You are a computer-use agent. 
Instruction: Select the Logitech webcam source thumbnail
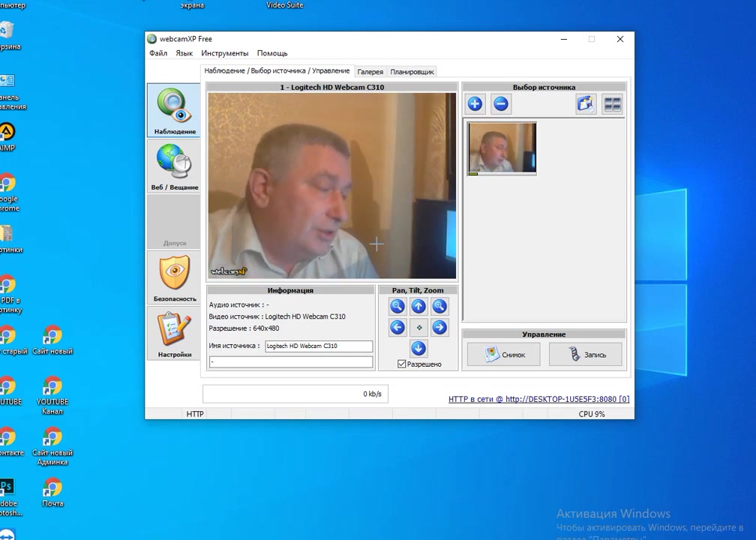502,148
